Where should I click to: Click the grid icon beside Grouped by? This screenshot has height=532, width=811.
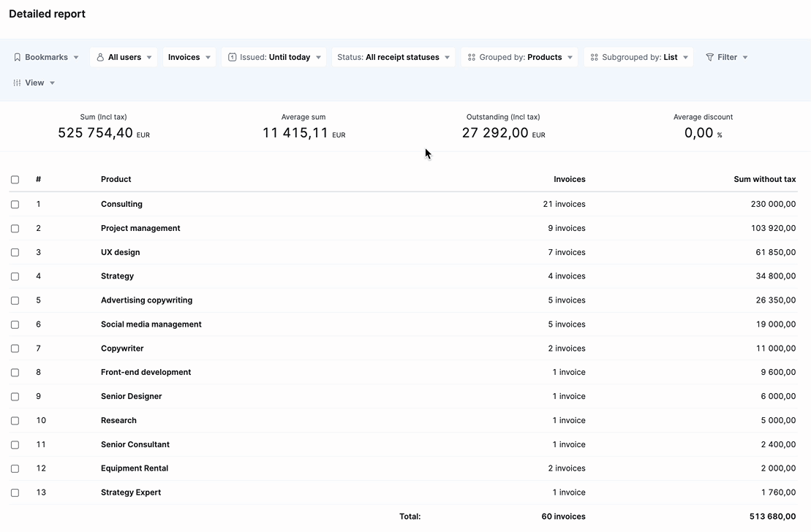coord(472,58)
